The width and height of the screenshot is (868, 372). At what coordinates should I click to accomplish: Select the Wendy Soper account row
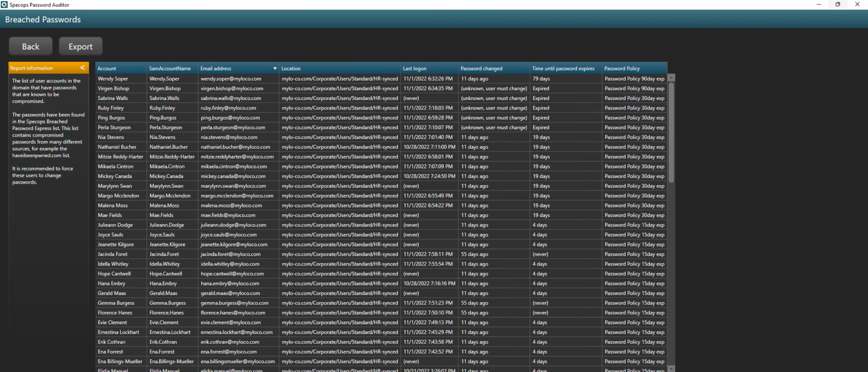(381, 79)
